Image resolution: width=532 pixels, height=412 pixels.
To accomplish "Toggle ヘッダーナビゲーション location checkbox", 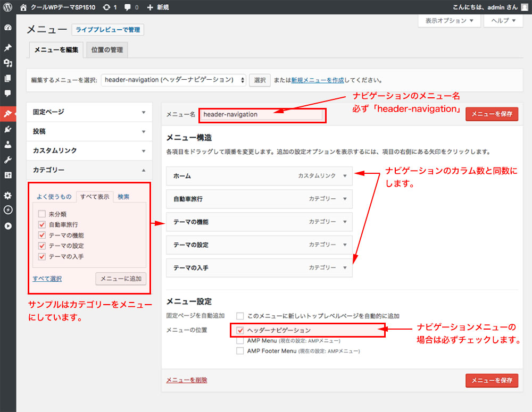I will coord(240,330).
